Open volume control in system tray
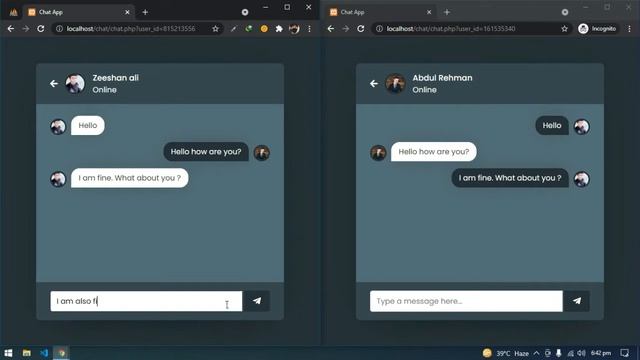This screenshot has height=360, width=640. pyautogui.click(x=581, y=353)
